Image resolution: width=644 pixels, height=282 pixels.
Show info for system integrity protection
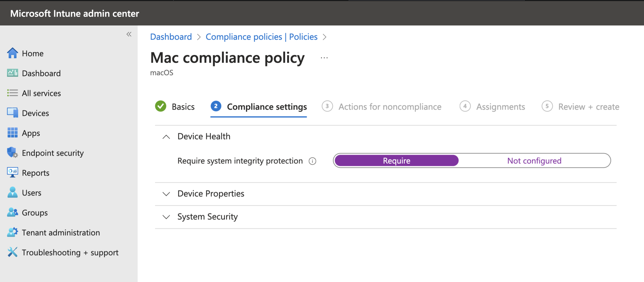click(x=312, y=161)
